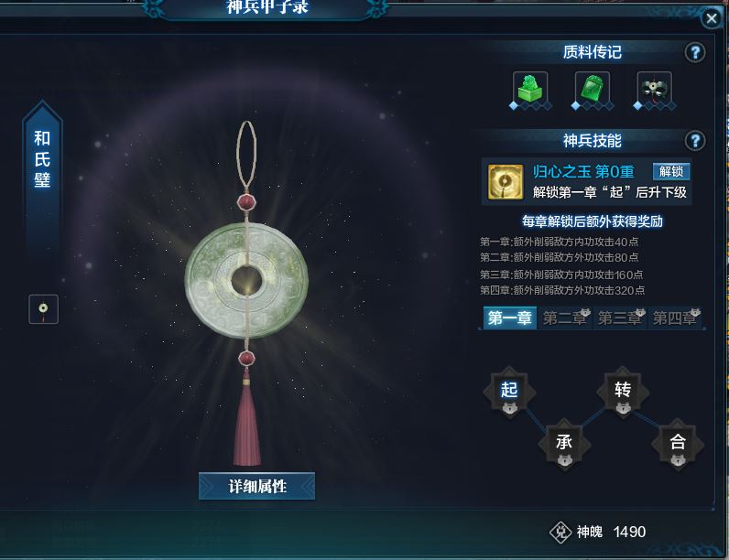Open the 详细属性 details button
This screenshot has width=729, height=560.
tap(257, 486)
